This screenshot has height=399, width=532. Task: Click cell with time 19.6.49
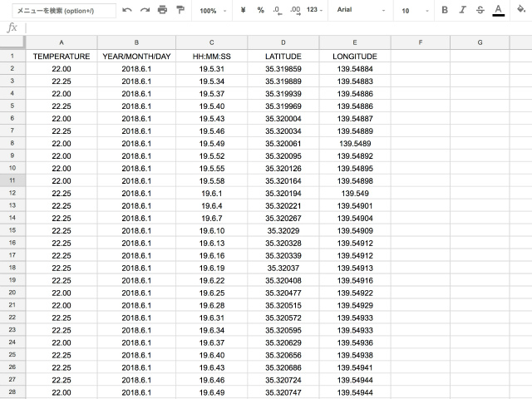[x=212, y=392]
